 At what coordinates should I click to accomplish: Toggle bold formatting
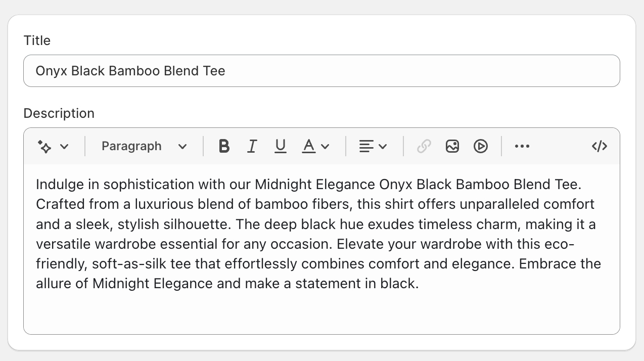click(223, 146)
